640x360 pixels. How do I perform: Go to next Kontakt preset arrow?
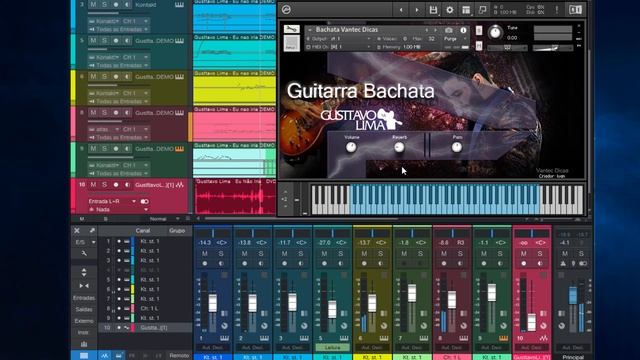point(416,10)
